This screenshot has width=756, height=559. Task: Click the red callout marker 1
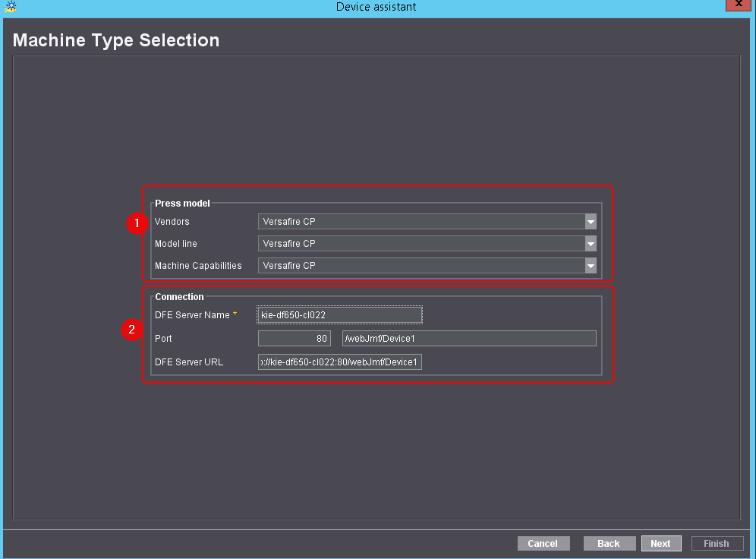(137, 224)
